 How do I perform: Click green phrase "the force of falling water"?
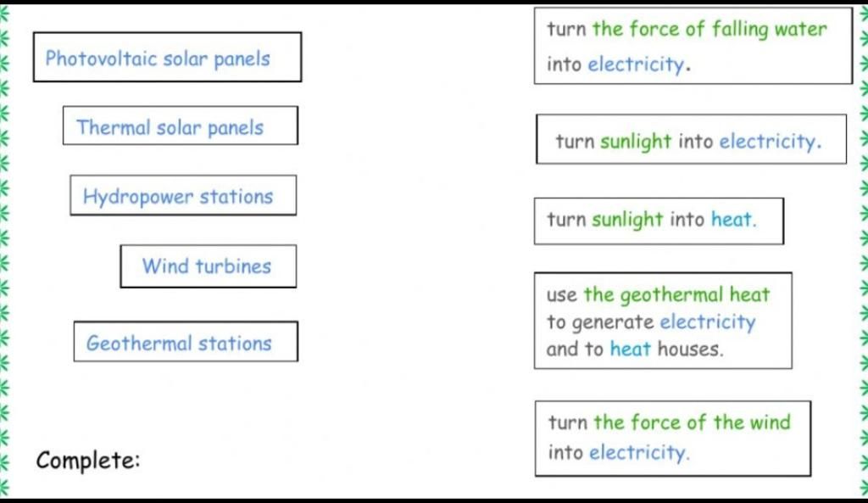709,30
